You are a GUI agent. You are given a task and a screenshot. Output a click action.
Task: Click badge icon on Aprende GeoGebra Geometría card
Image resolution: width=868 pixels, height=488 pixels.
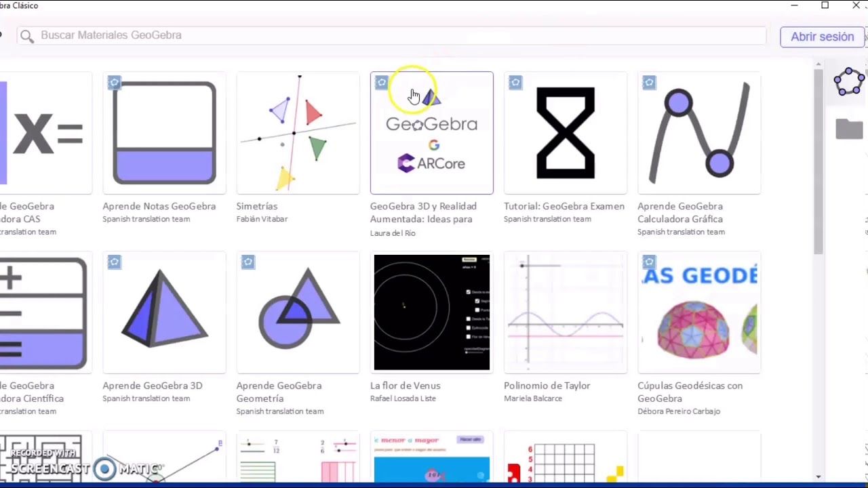click(x=248, y=262)
